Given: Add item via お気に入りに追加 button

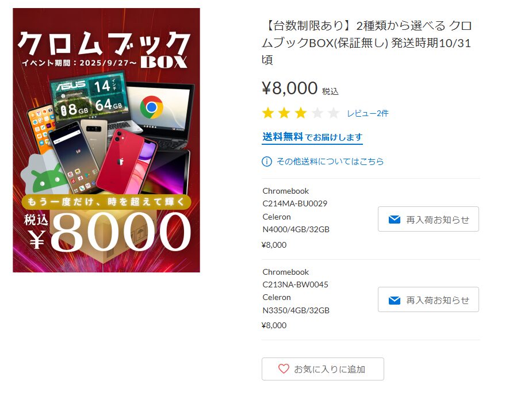Looking at the screenshot, I should click(x=323, y=369).
